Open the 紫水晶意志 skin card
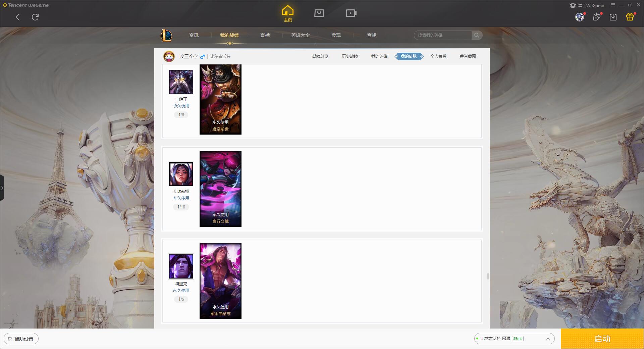Screen dimensions: 644x349 [220, 281]
